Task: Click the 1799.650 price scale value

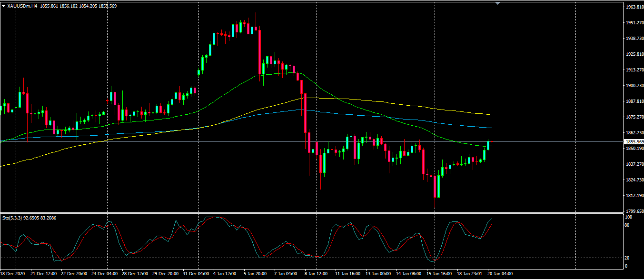Action: click(x=634, y=211)
